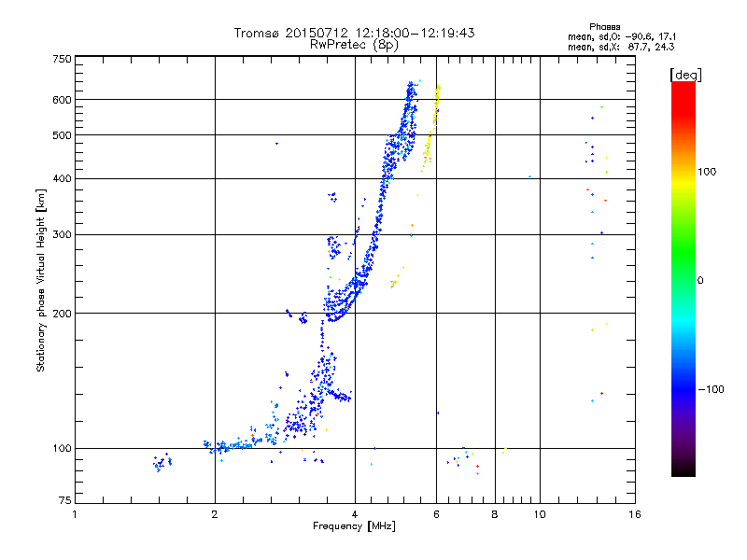747x560 pixels.
Task: Click the 'Phases' header text
Action: [604, 27]
